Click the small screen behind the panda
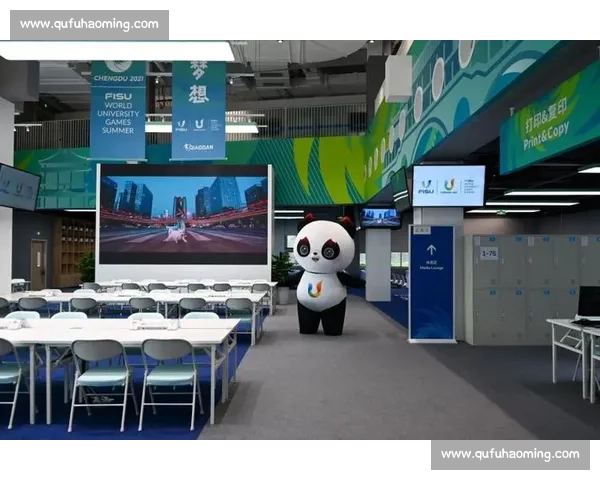600x480 pixels. (x=379, y=217)
